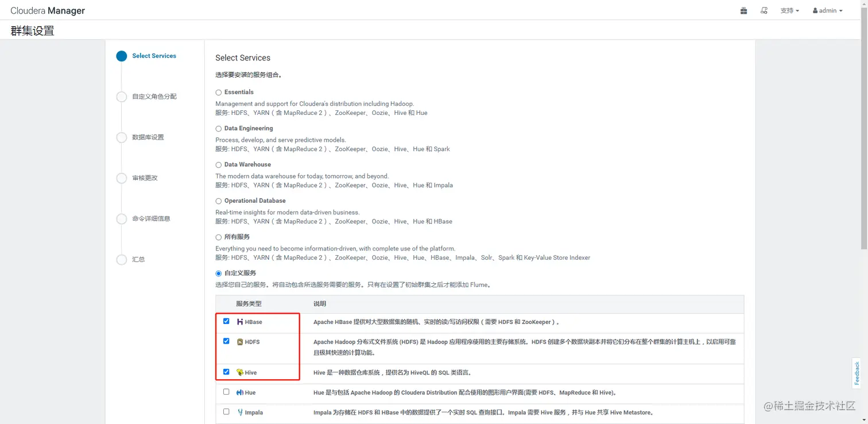Go to the 数据库设置 wizard step

click(148, 137)
